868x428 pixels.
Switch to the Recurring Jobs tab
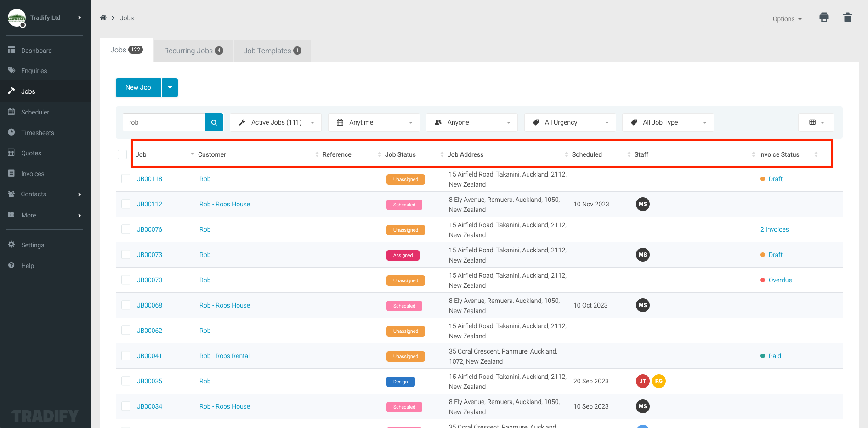tap(193, 51)
